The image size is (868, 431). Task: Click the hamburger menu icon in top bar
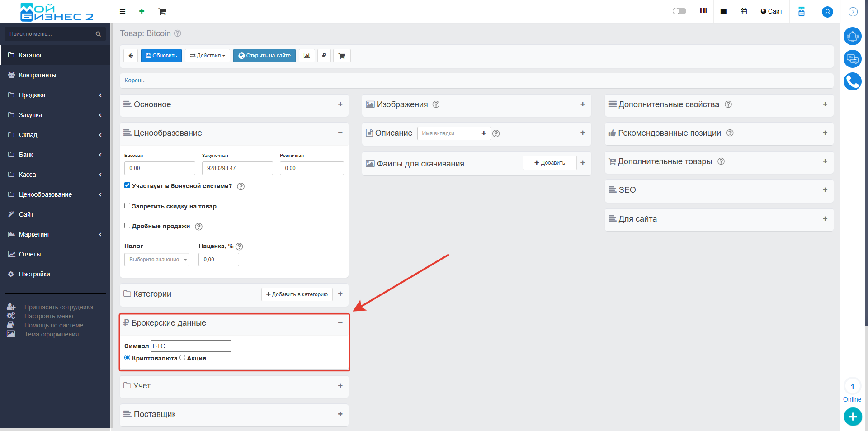coord(123,11)
